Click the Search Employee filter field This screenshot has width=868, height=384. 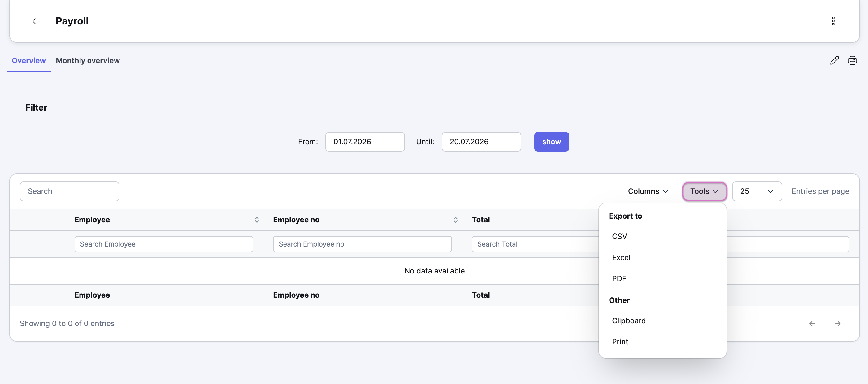(164, 244)
